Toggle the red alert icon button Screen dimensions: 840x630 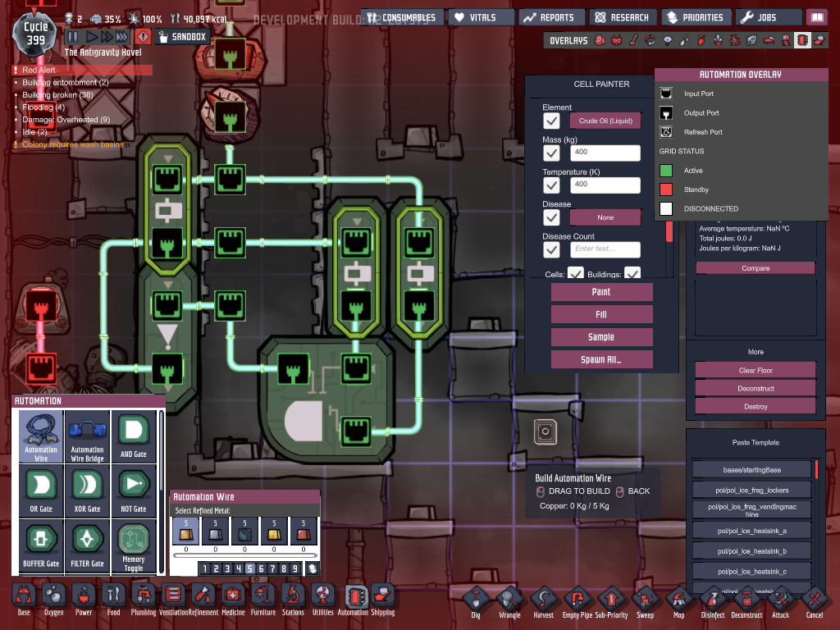point(144,37)
